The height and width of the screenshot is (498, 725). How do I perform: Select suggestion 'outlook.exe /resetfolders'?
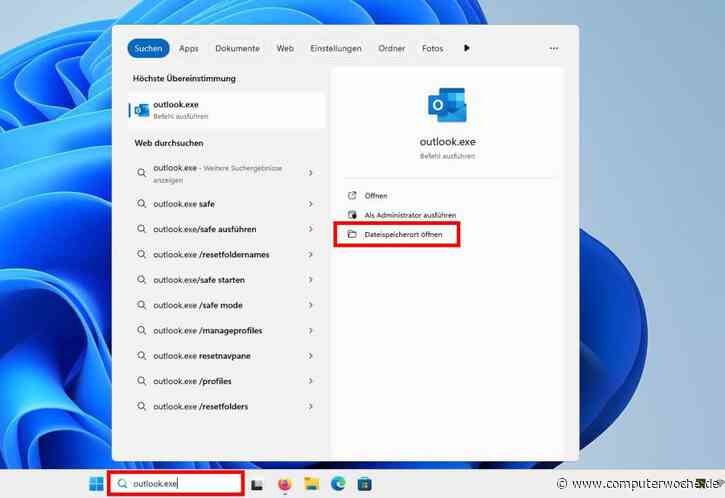pyautogui.click(x=227, y=406)
